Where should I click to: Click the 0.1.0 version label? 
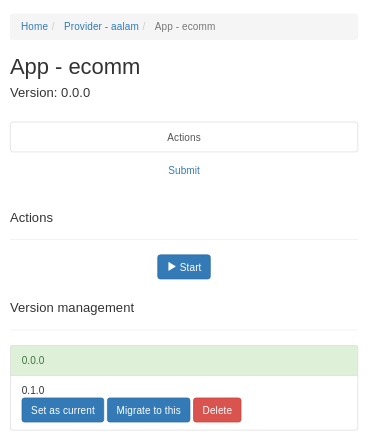33,390
